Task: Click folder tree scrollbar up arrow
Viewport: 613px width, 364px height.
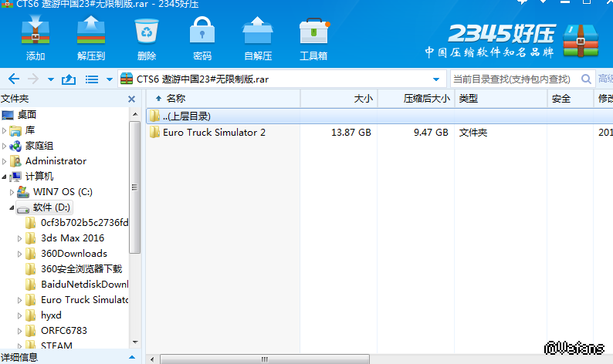Action: [x=135, y=114]
